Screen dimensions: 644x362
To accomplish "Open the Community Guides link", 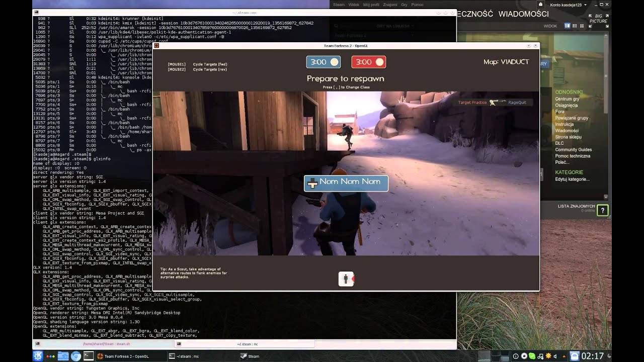I will [573, 150].
